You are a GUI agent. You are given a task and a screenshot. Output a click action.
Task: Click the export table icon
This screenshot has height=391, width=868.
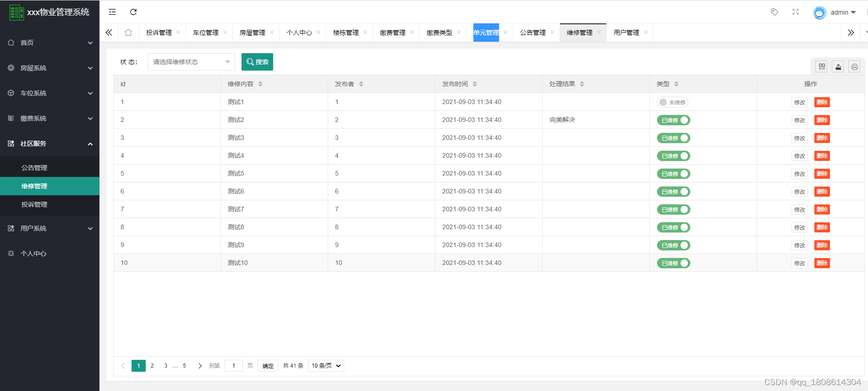[x=838, y=67]
